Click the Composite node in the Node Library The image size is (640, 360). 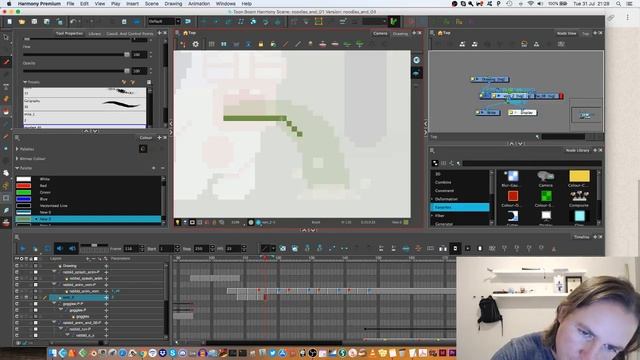pyautogui.click(x=579, y=196)
